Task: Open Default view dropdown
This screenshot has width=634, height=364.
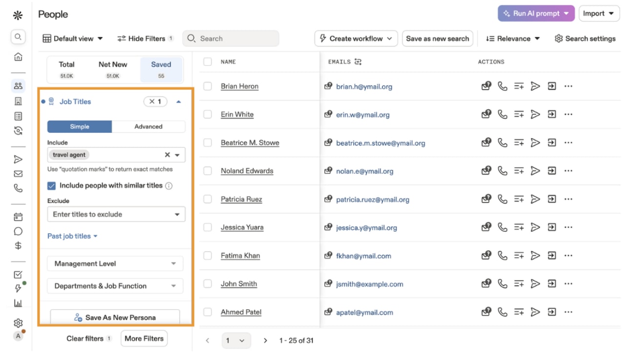Action: click(73, 39)
